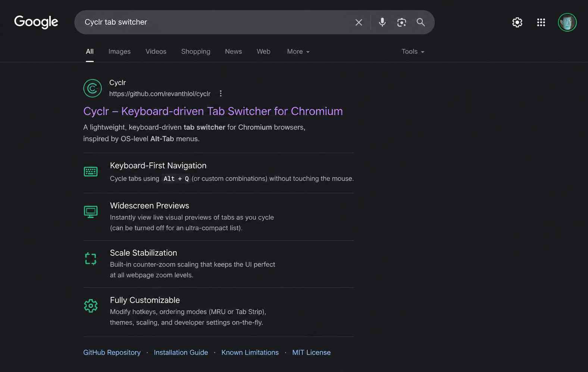The width and height of the screenshot is (588, 372).
Task: Submit search with magnifying glass icon
Action: (420, 22)
